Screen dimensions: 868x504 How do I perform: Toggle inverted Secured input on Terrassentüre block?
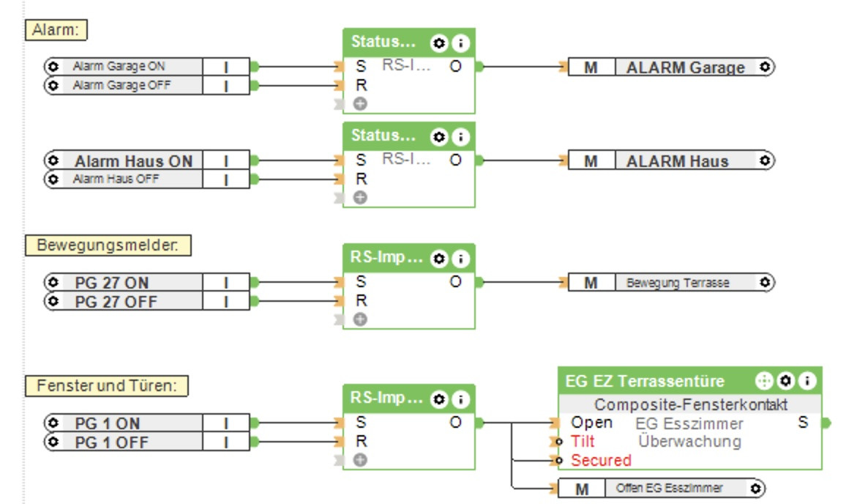pos(559,460)
